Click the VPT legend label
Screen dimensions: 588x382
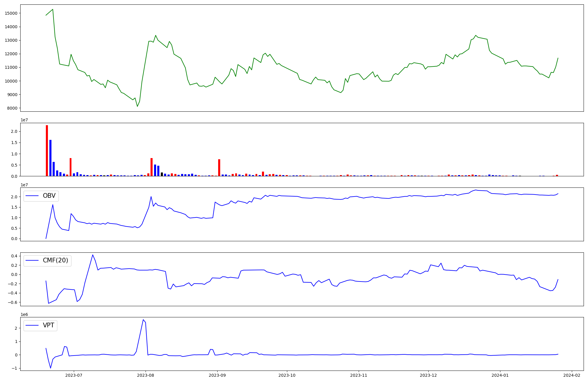click(x=49, y=325)
